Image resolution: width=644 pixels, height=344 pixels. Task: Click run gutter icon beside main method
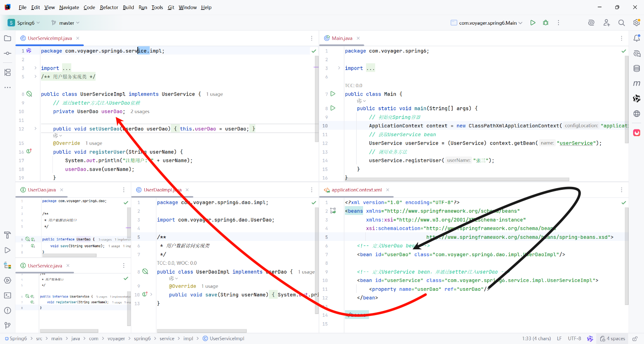point(333,108)
